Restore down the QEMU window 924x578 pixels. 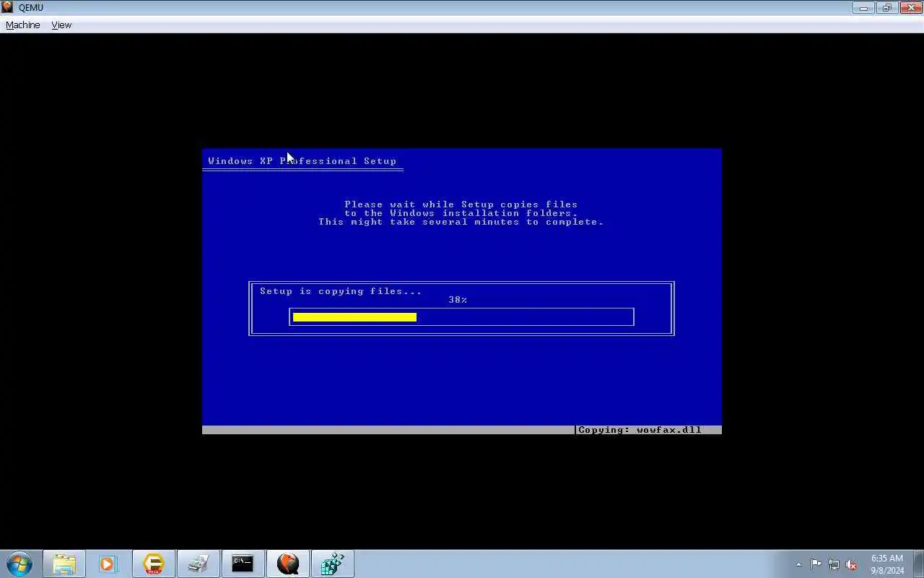(886, 8)
